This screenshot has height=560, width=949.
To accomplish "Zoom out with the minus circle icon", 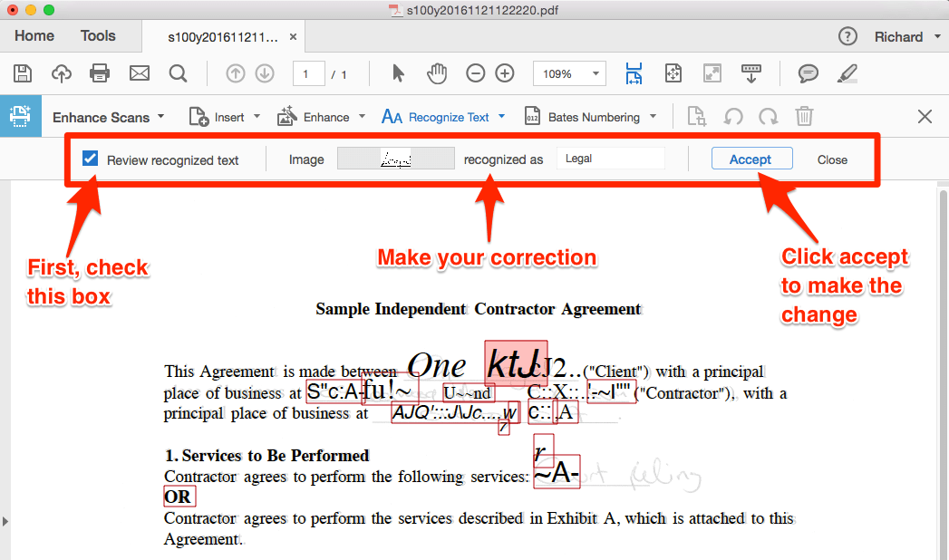I will tap(475, 73).
